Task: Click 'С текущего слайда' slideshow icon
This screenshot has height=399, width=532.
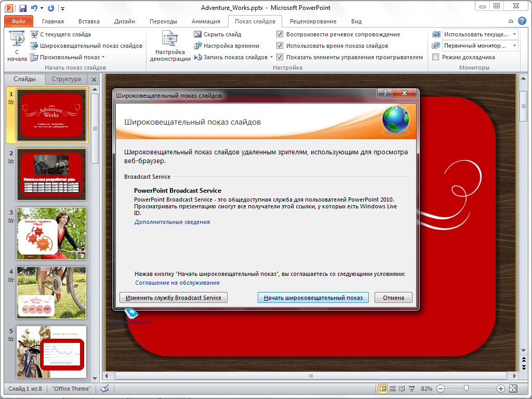Action: 34,34
